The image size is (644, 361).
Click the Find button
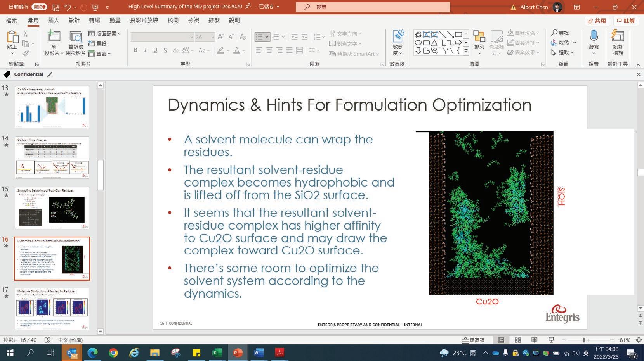(560, 33)
